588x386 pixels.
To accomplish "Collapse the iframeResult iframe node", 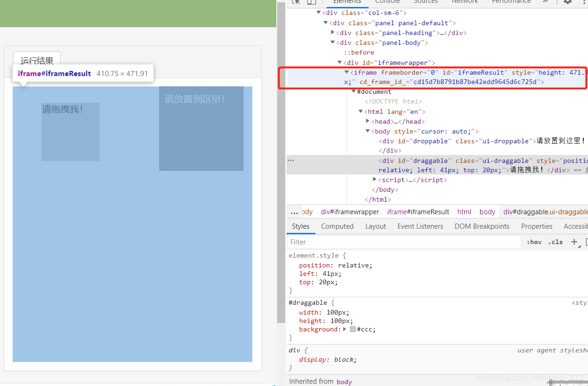I will 347,72.
